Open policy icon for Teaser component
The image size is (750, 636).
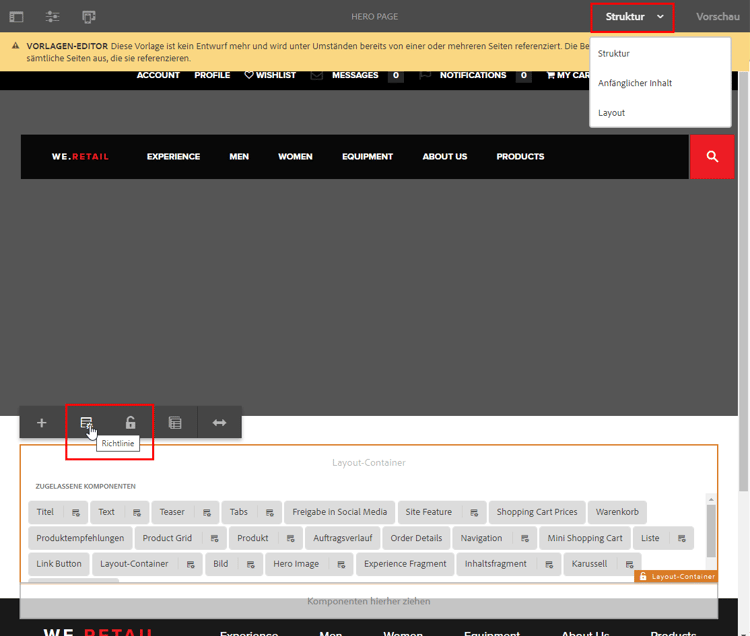pyautogui.click(x=207, y=513)
